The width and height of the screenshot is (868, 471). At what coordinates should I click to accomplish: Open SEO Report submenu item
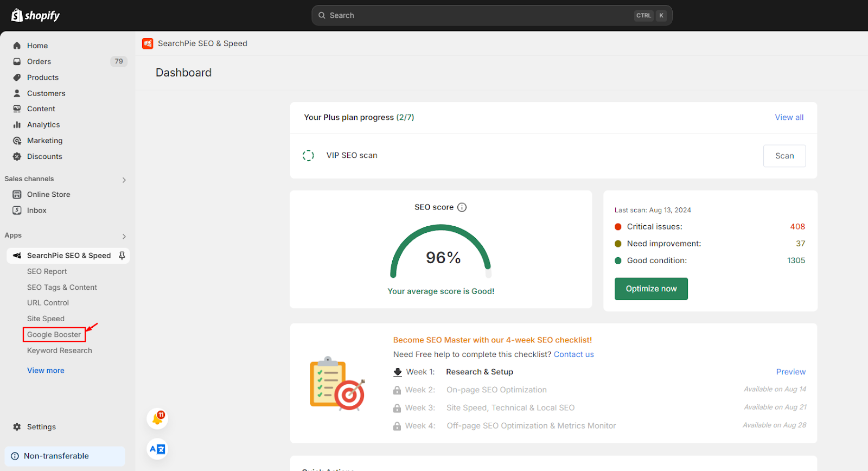coord(47,271)
